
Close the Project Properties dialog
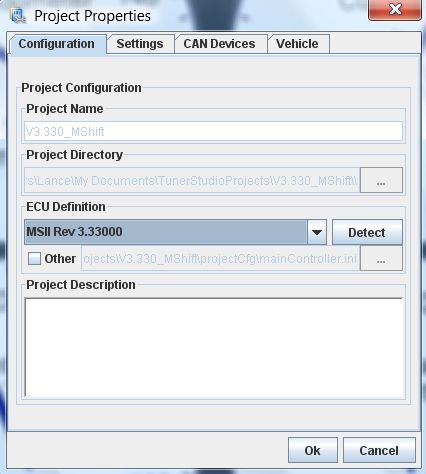[395, 10]
